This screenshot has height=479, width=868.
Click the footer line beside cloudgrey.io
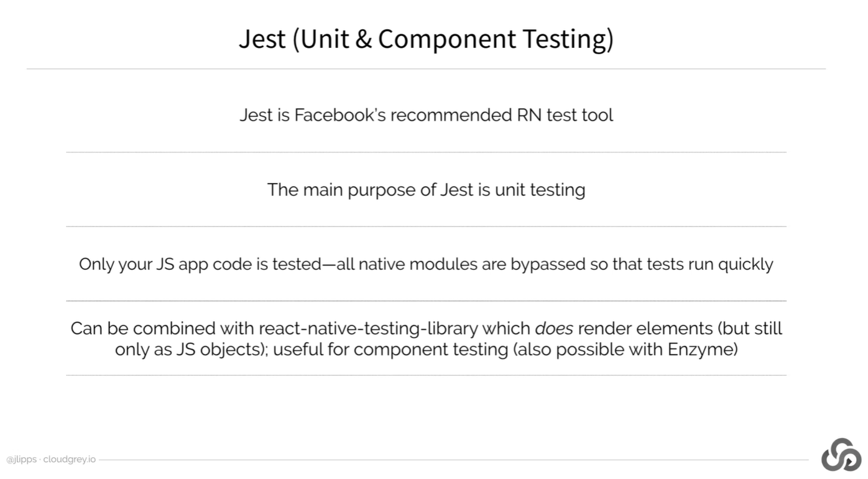(453, 460)
